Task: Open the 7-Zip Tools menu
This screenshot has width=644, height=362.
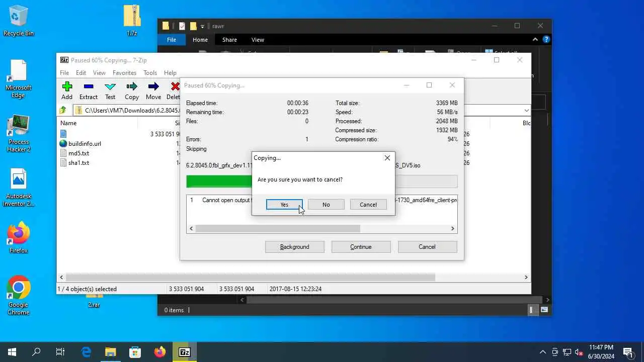Action: coord(150,73)
